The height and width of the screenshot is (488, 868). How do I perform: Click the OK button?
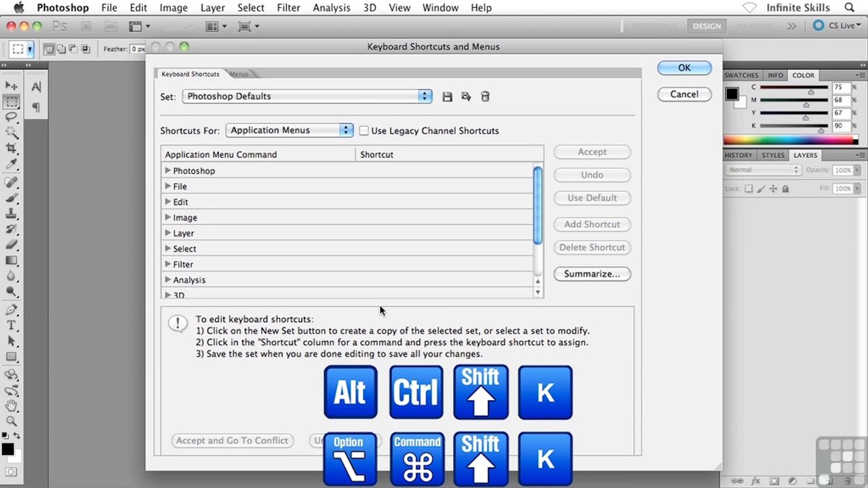pyautogui.click(x=684, y=68)
